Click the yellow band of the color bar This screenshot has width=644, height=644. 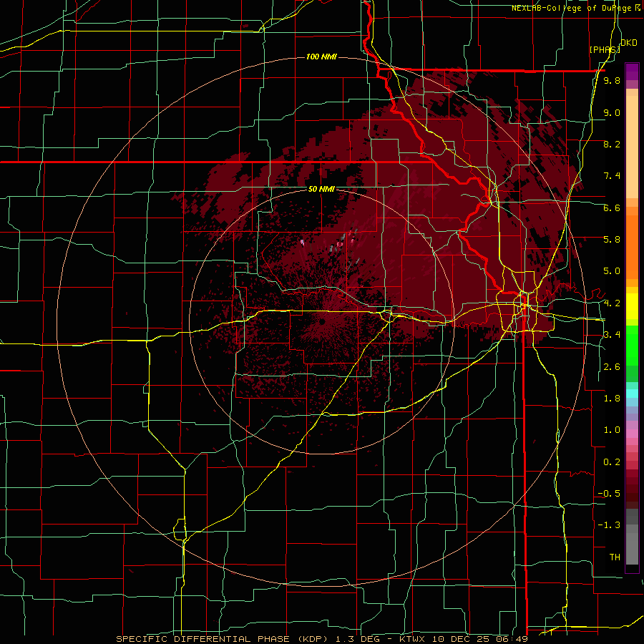tap(632, 306)
